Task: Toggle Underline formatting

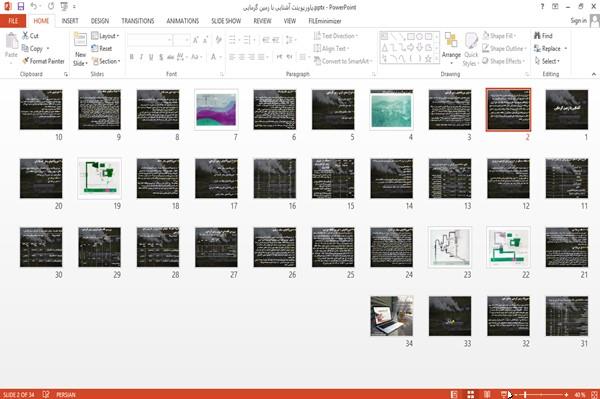Action: click(x=151, y=57)
